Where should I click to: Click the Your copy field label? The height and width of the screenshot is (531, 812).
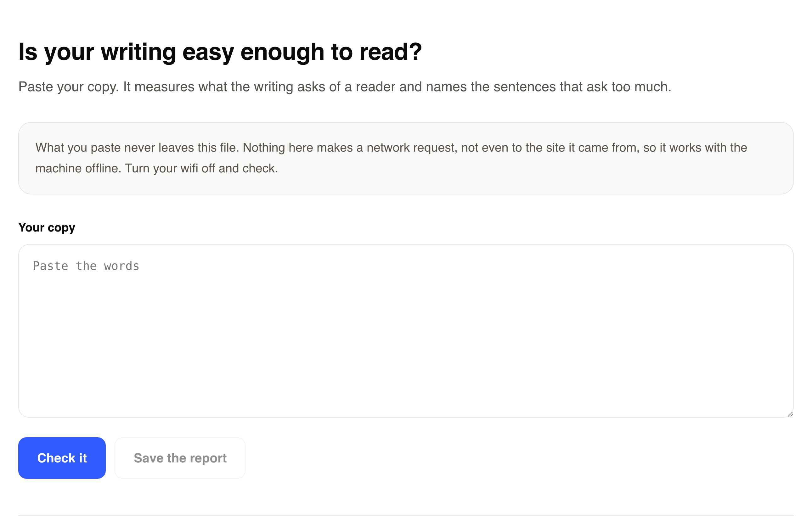47,227
